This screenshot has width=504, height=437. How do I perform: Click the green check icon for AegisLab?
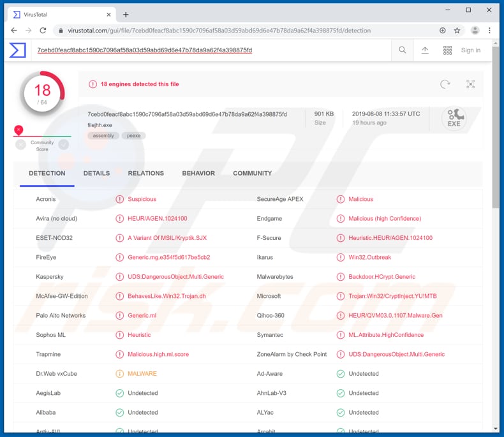(x=119, y=393)
